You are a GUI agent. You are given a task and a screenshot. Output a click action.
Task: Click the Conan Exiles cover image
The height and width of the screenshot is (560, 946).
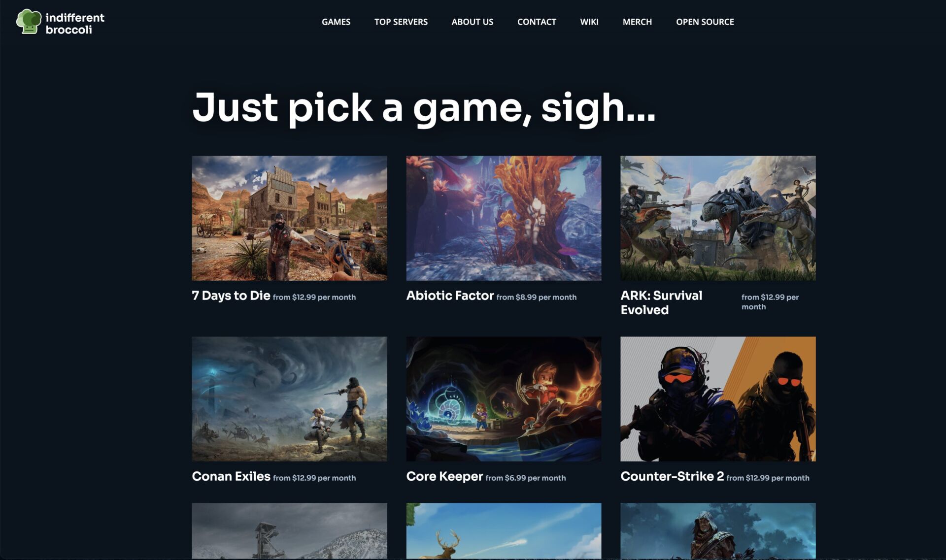point(289,399)
